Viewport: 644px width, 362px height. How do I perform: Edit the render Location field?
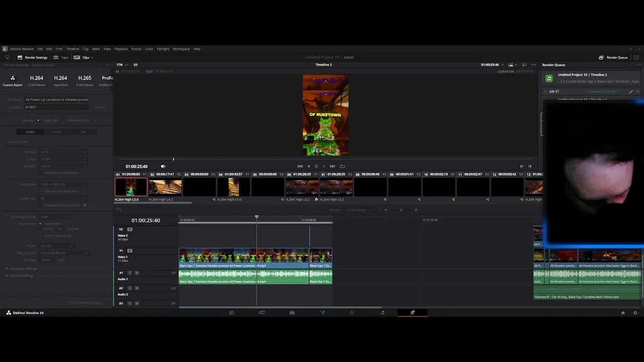[x=57, y=107]
